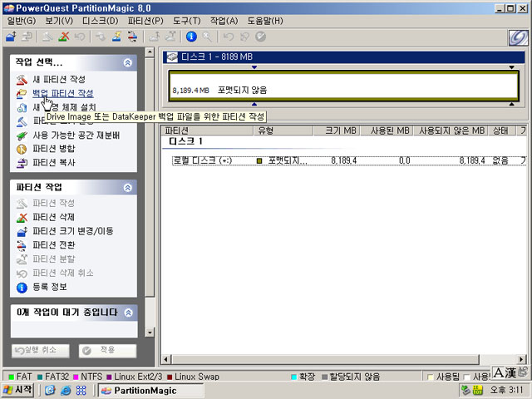Viewport: 532px width, 399px height.
Task: Click the A漢 IME language indicator
Action: (505, 373)
